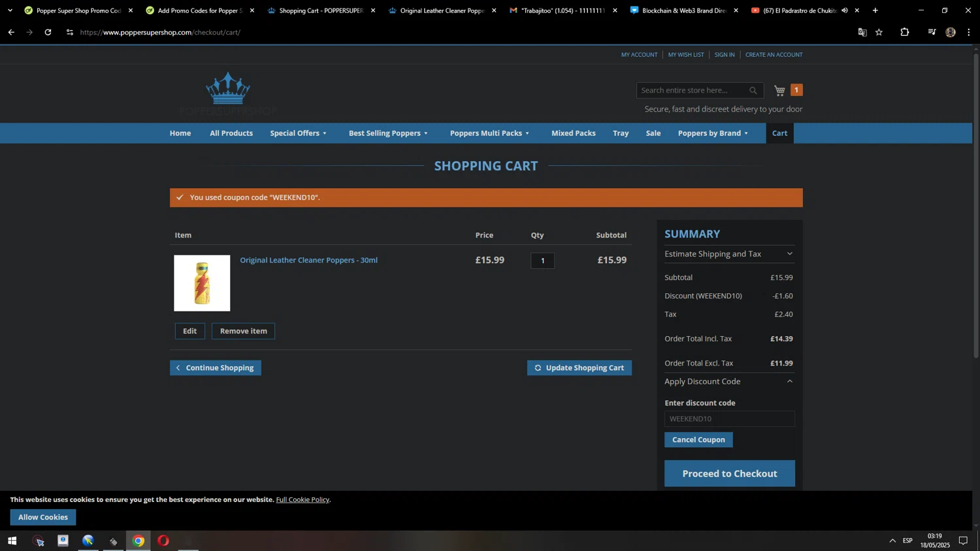The image size is (980, 551).
Task: Open Cart navigation item
Action: (x=780, y=133)
